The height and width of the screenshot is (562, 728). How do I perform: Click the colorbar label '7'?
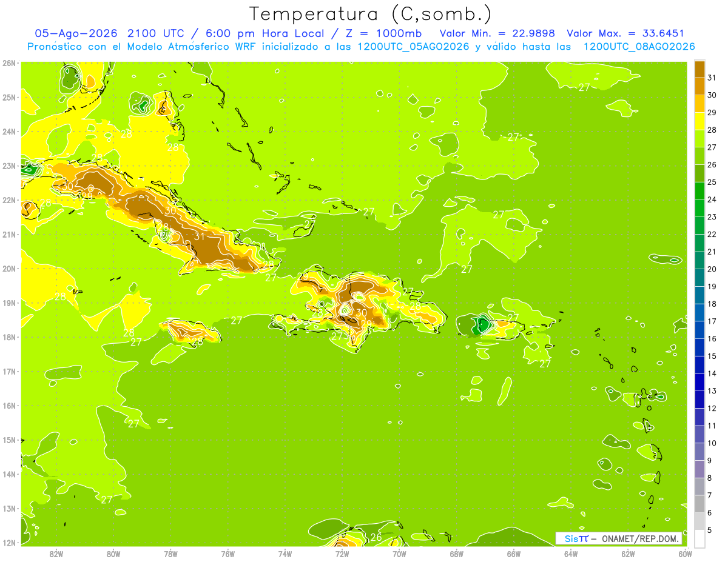point(710,495)
